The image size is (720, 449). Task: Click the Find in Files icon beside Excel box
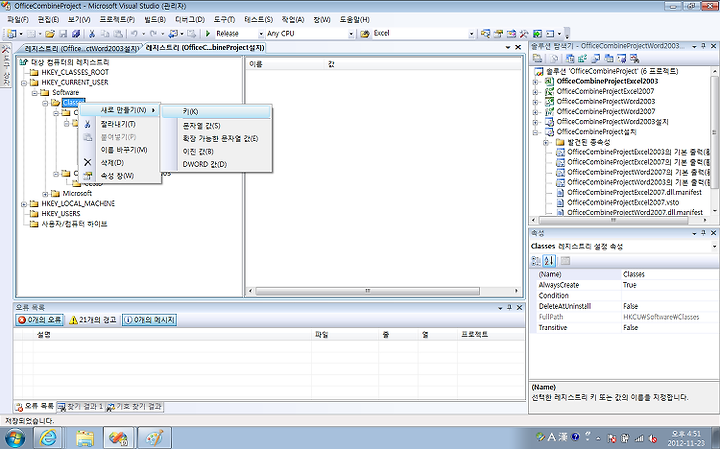[x=365, y=34]
